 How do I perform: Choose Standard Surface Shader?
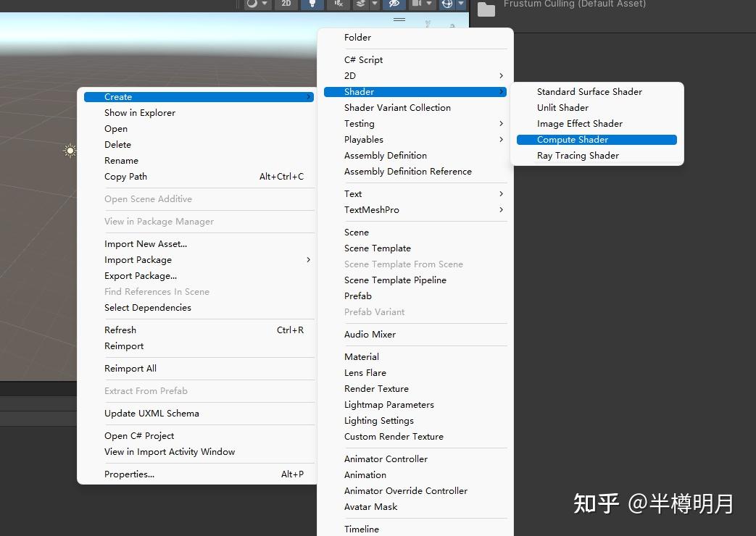click(589, 91)
